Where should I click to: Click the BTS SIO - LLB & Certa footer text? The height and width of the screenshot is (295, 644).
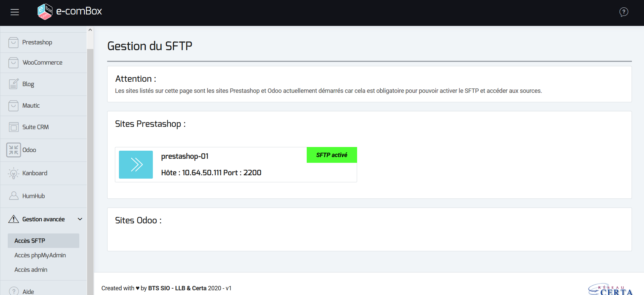coord(177,288)
